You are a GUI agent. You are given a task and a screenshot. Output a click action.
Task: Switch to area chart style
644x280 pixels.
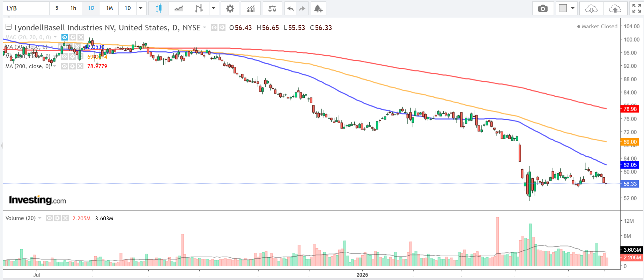(179, 8)
